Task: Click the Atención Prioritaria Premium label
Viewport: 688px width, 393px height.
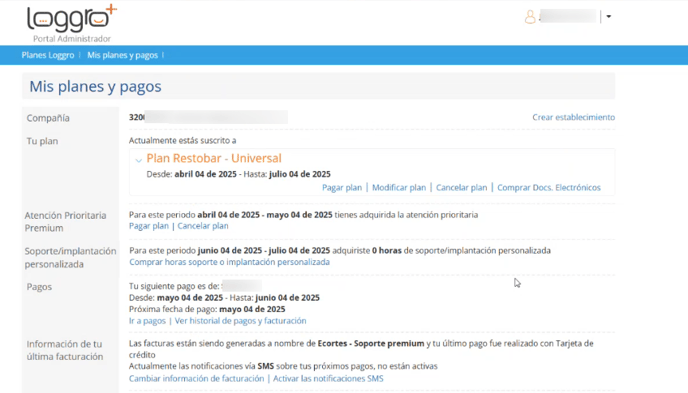Action: pos(65,222)
